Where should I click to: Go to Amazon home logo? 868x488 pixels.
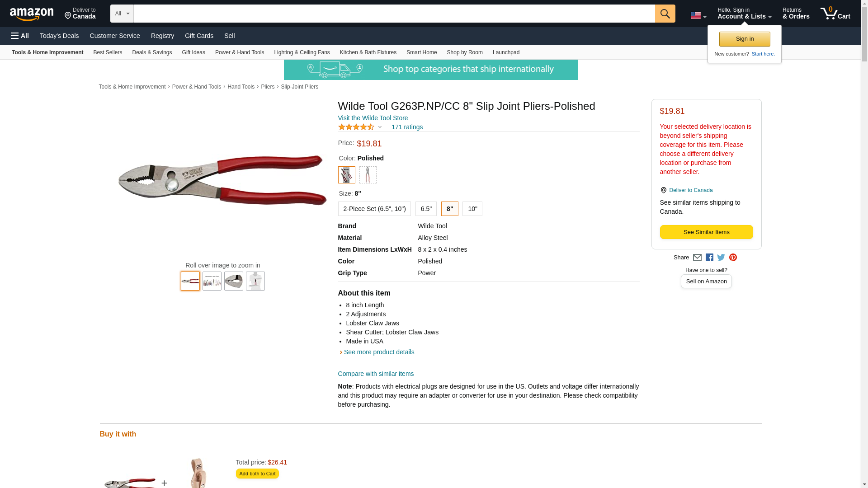32,14
